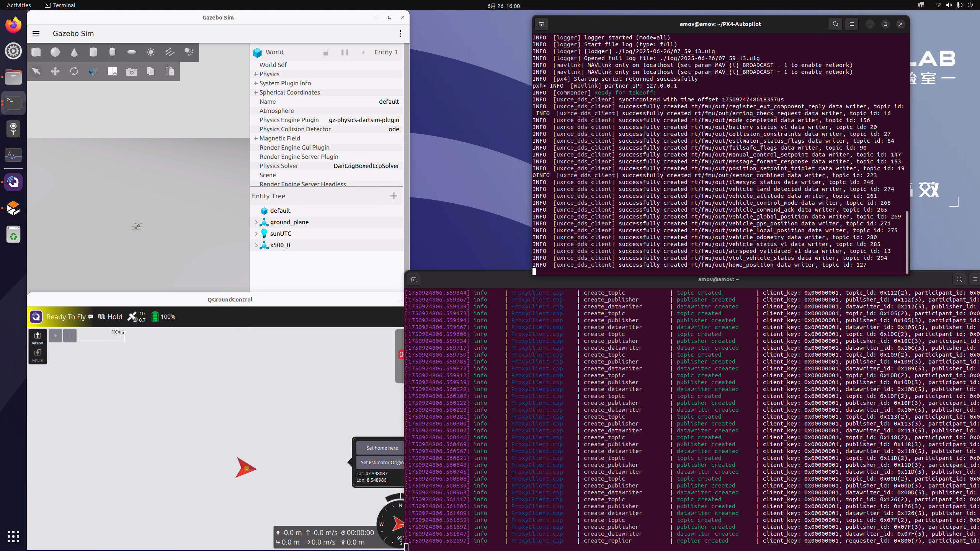980x551 pixels.
Task: Click the Entity Tree plus button
Action: coord(394,196)
